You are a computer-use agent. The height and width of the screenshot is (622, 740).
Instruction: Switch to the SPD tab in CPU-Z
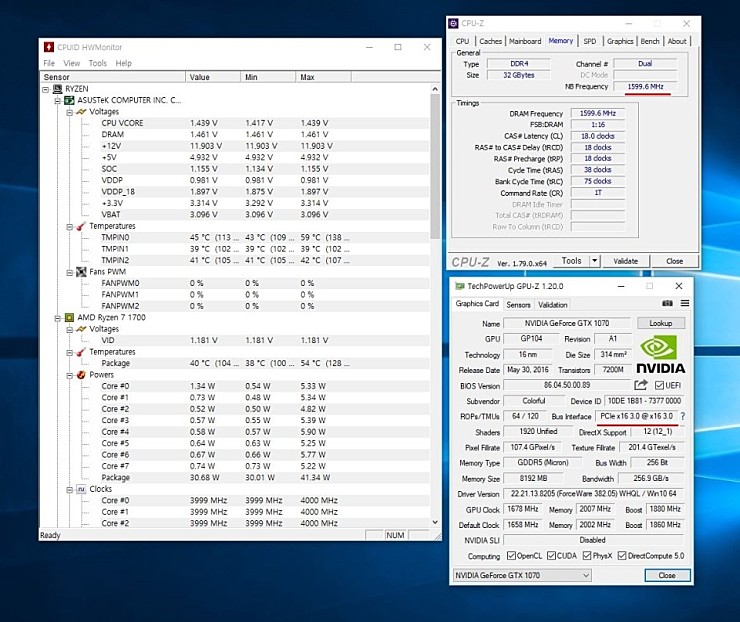[x=590, y=41]
